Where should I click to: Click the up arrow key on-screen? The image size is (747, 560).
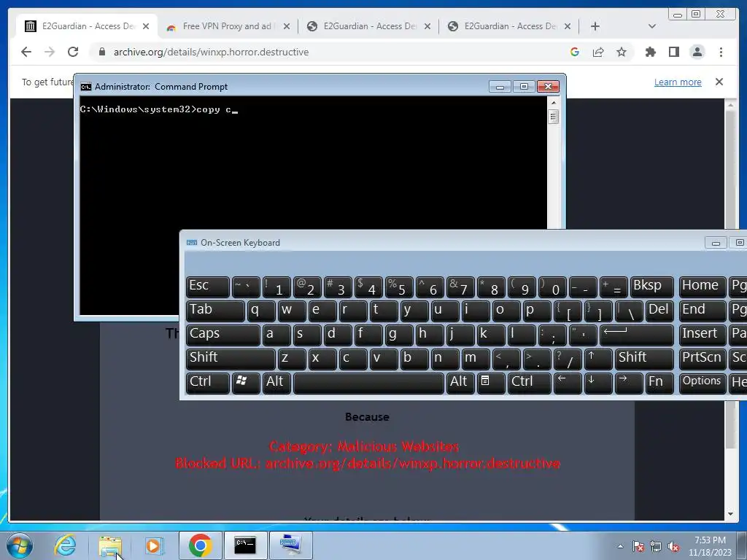tap(598, 359)
